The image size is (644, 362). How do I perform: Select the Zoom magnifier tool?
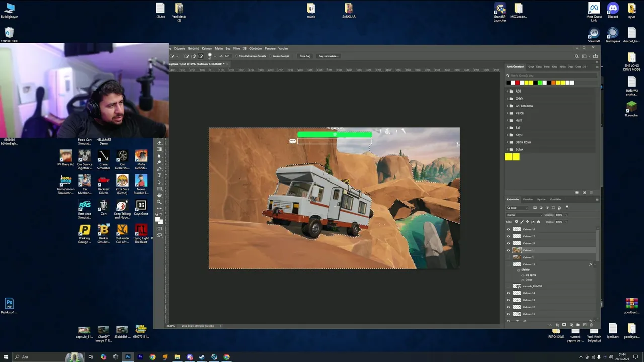159,202
